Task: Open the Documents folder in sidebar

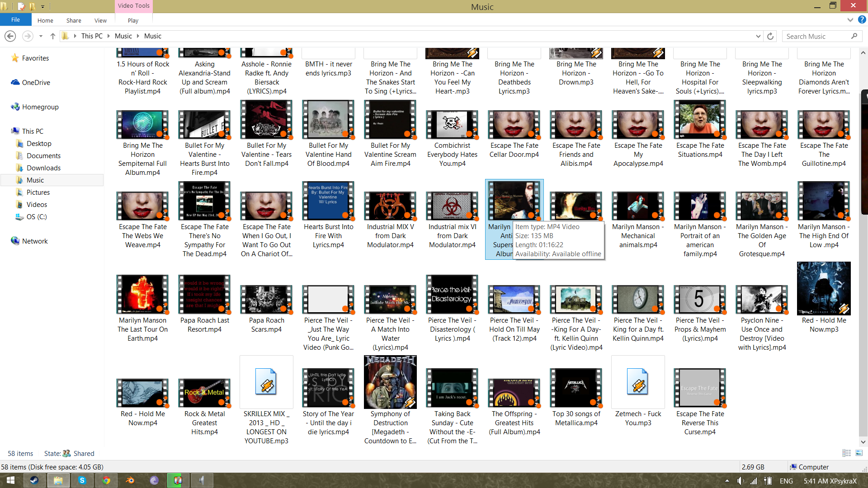Action: coord(43,156)
